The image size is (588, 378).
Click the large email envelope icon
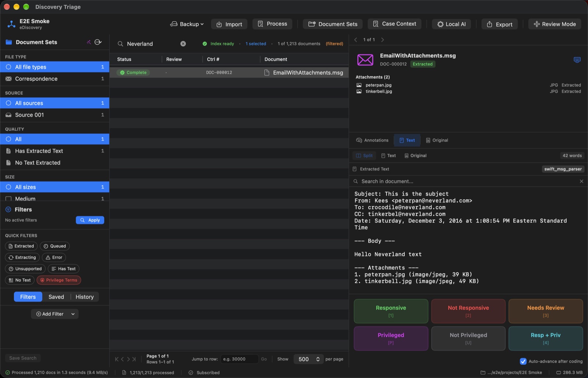point(365,60)
